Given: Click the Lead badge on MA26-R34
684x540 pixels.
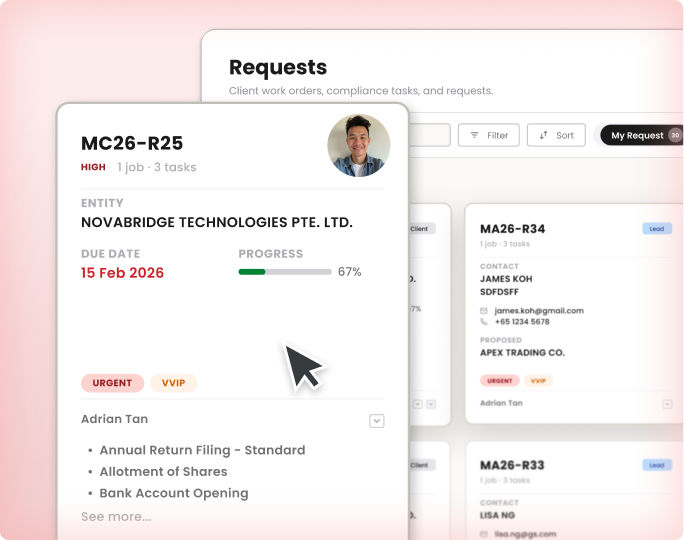Looking at the screenshot, I should click(657, 229).
